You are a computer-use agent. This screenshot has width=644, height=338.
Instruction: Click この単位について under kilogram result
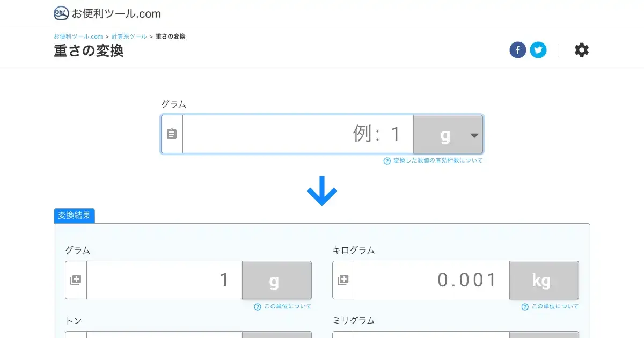555,307
